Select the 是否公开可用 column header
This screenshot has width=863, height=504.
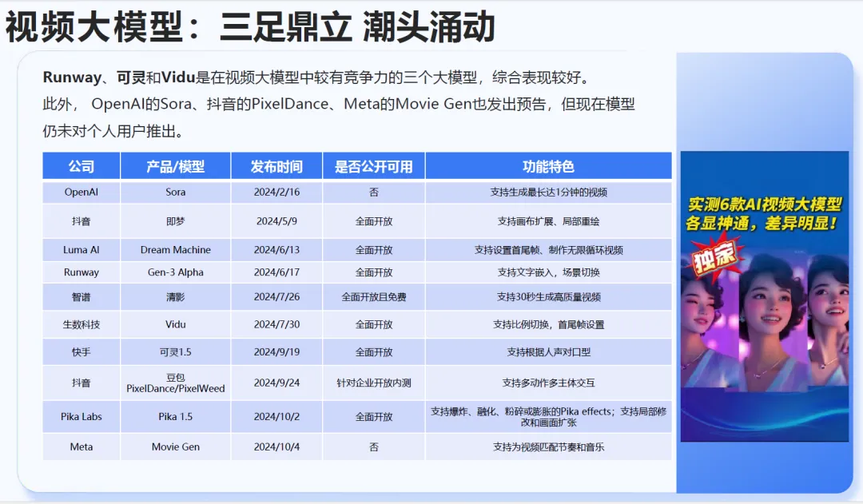374,166
